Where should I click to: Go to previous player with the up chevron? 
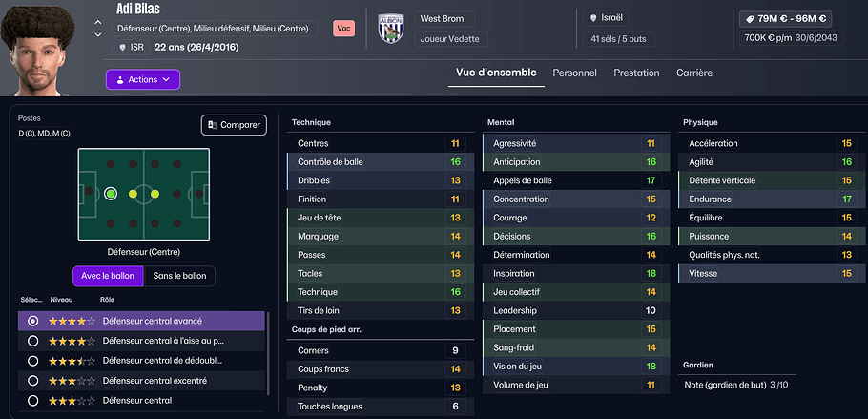point(98,22)
